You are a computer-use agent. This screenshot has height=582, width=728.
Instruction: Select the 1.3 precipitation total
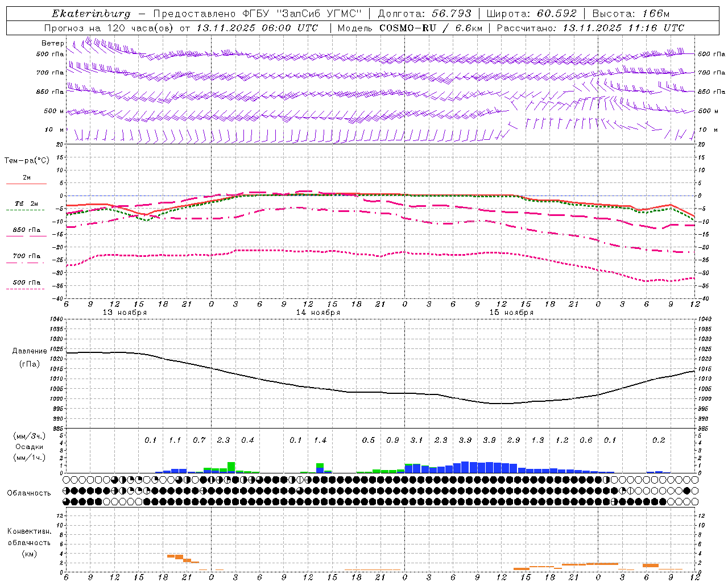pyautogui.click(x=537, y=440)
